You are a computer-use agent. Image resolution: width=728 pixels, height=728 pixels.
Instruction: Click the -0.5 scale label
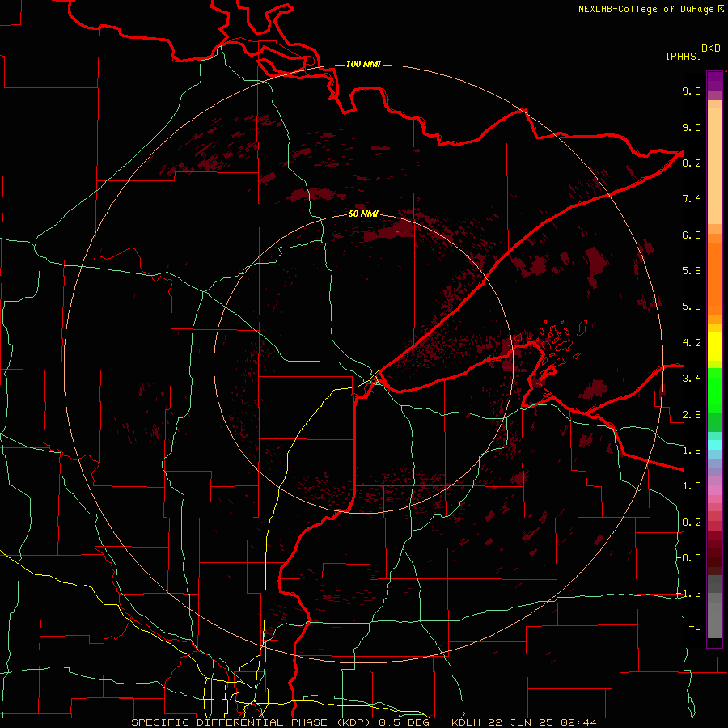point(688,557)
